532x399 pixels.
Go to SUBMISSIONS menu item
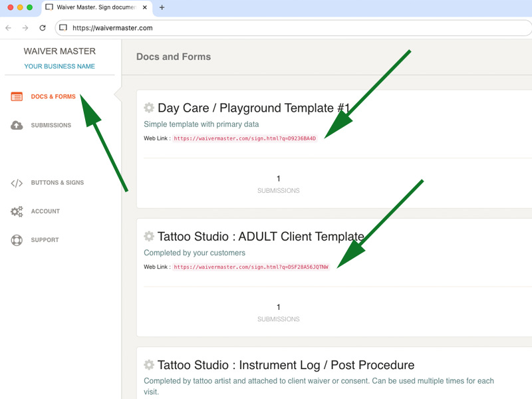coord(51,125)
